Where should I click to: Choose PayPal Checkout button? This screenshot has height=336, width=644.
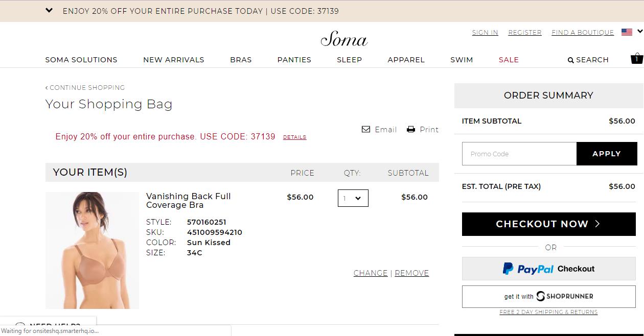pyautogui.click(x=549, y=269)
